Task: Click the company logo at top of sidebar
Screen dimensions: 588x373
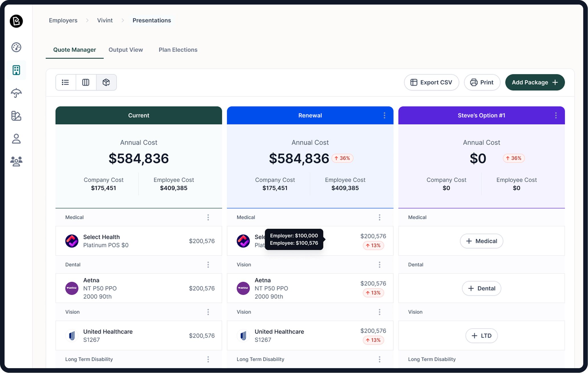Action: pyautogui.click(x=16, y=21)
